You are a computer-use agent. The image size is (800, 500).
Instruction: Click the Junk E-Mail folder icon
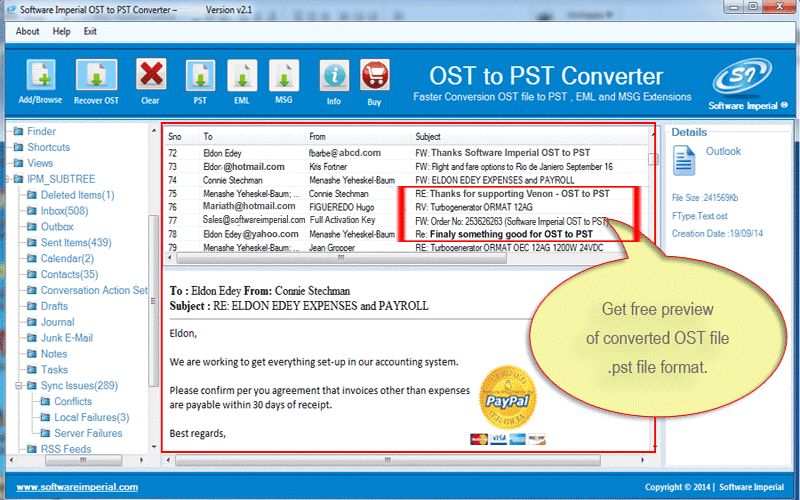click(32, 338)
